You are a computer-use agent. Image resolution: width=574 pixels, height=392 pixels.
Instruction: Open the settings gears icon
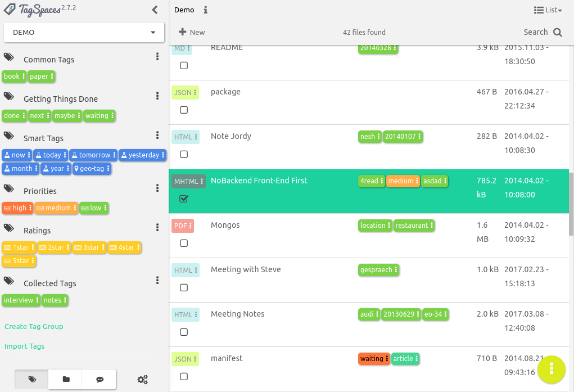click(x=142, y=380)
